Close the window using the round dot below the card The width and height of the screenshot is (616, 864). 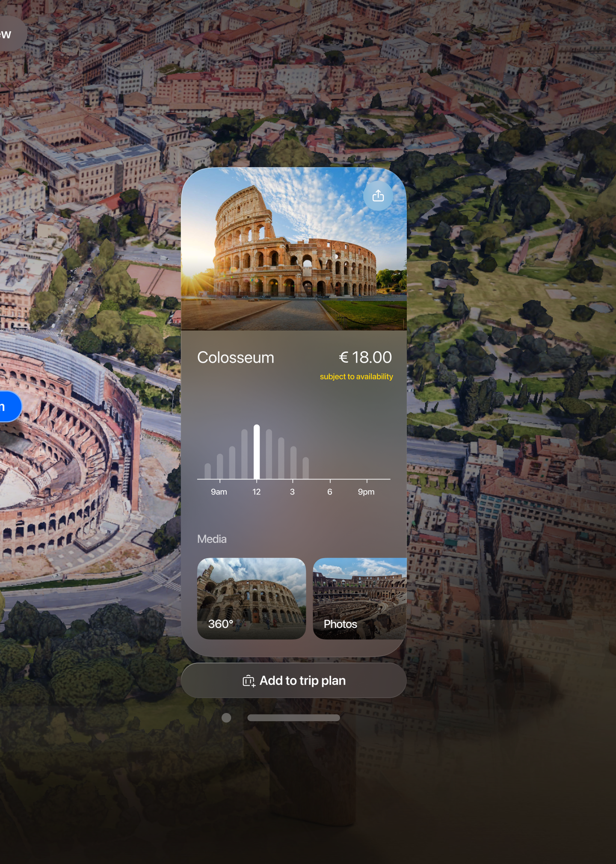[x=226, y=718]
